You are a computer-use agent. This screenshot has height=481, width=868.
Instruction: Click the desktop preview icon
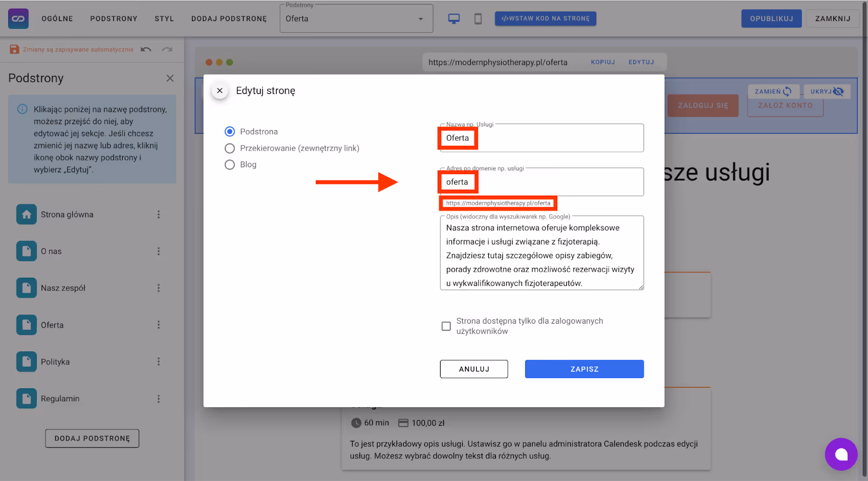(x=454, y=19)
